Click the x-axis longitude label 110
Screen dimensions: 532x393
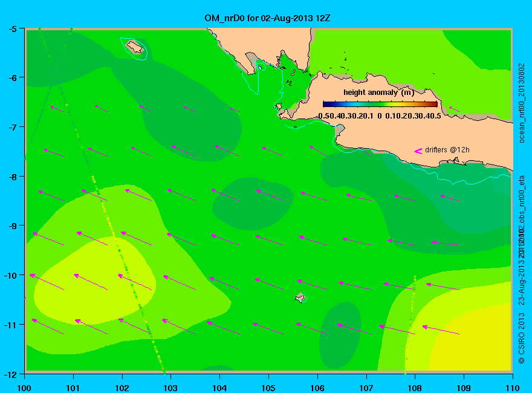(x=512, y=388)
